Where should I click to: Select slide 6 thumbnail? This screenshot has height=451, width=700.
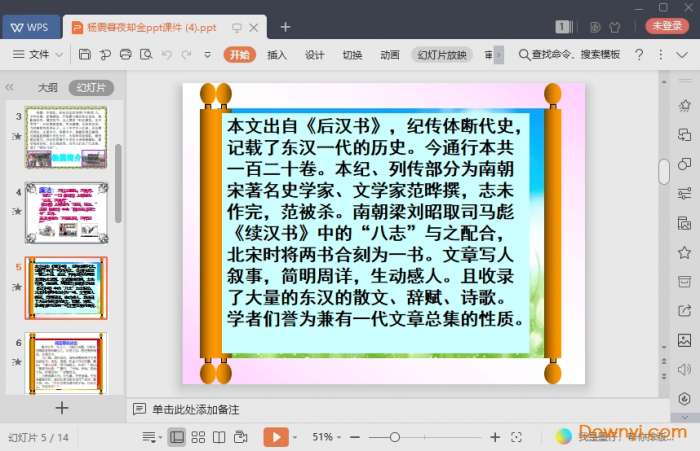[66, 363]
